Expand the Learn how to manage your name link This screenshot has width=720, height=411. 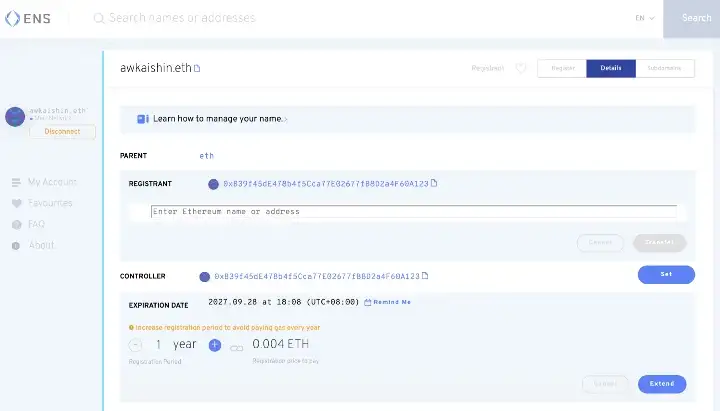[x=216, y=119]
